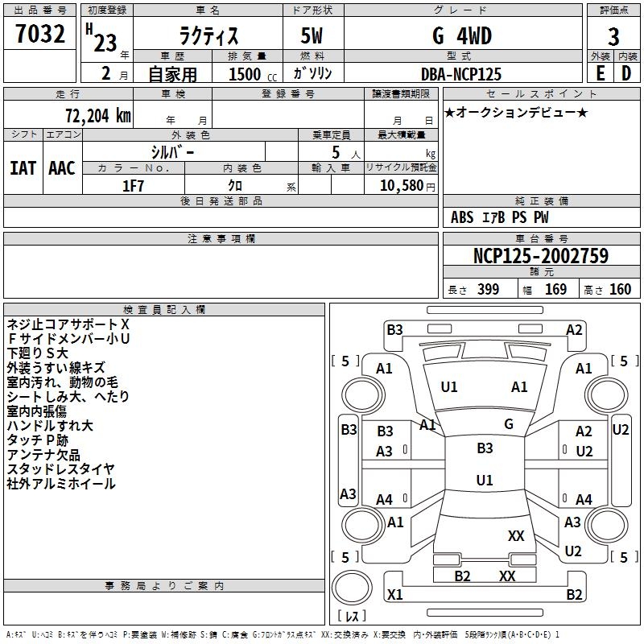This screenshot has height=644, width=644.
Task: Click the XX mark on rear hatch
Action: (516, 535)
